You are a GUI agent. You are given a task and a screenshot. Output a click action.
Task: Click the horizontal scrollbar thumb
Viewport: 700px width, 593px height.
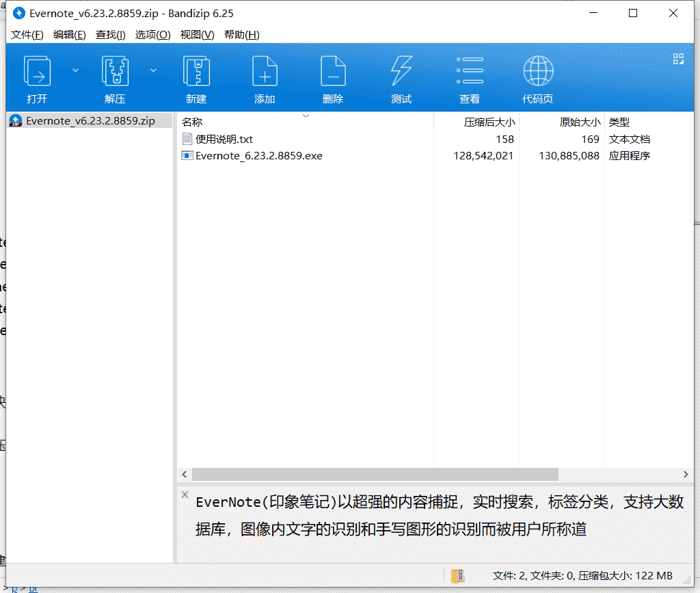(x=375, y=474)
